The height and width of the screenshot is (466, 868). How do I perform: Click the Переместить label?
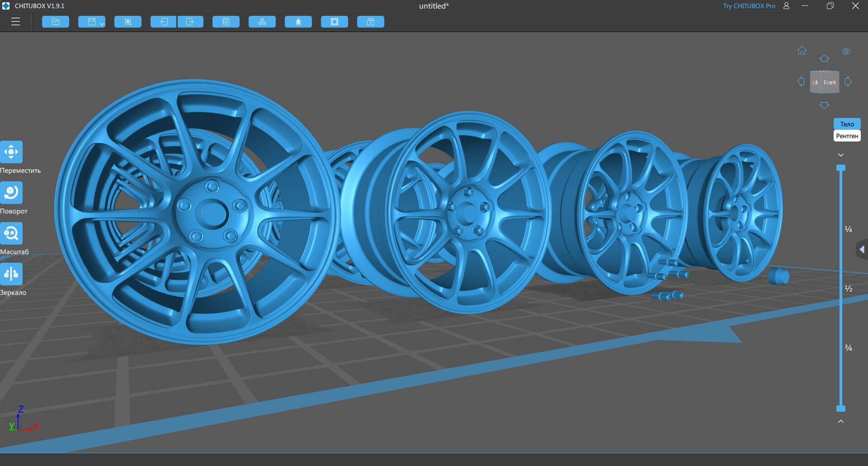(x=20, y=170)
